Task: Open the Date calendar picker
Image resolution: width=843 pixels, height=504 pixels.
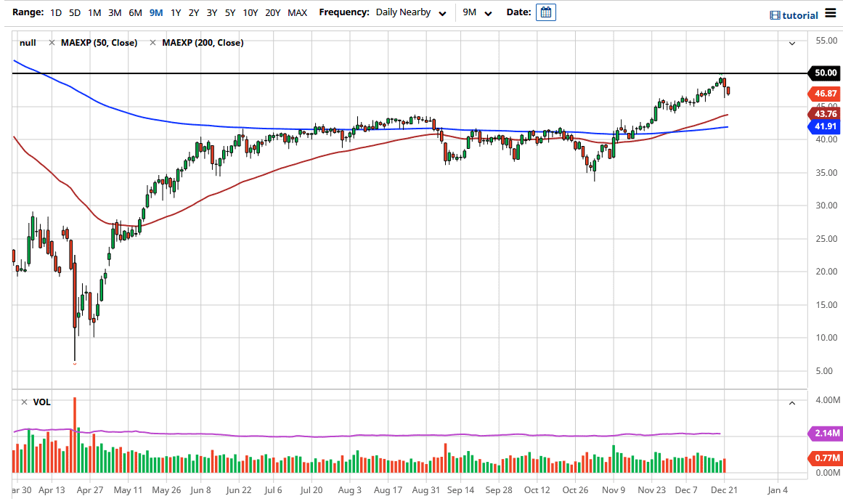Action: pos(547,12)
